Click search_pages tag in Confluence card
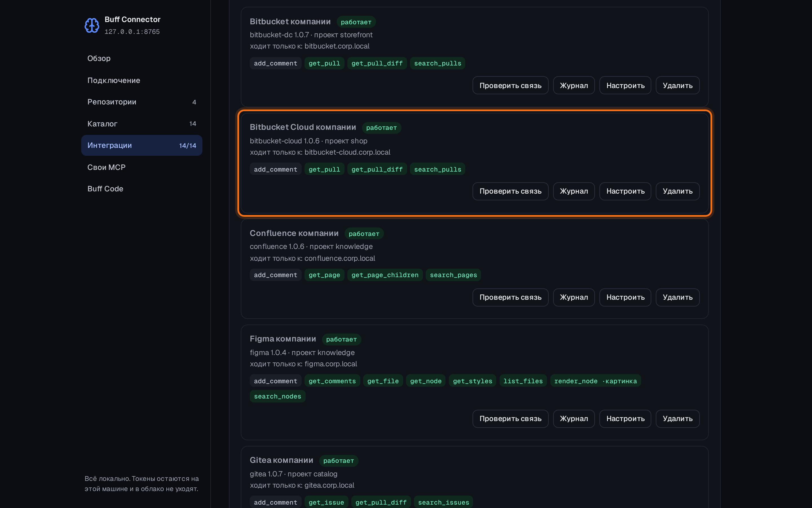 (453, 275)
